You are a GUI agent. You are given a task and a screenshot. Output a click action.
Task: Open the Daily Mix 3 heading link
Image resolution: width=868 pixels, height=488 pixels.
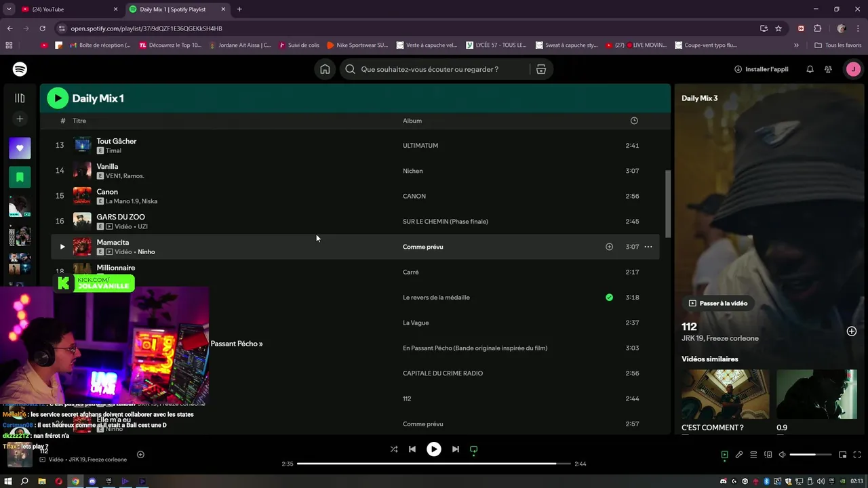tap(699, 98)
